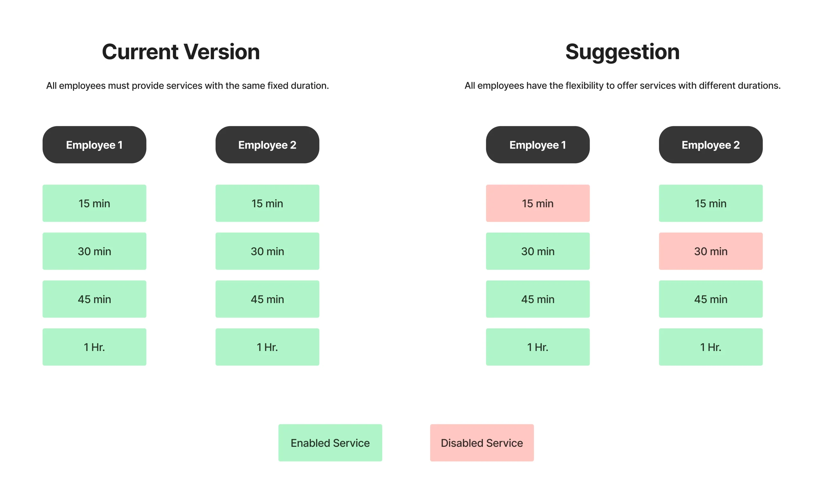
Task: Click the Current Version heading
Action: (181, 52)
